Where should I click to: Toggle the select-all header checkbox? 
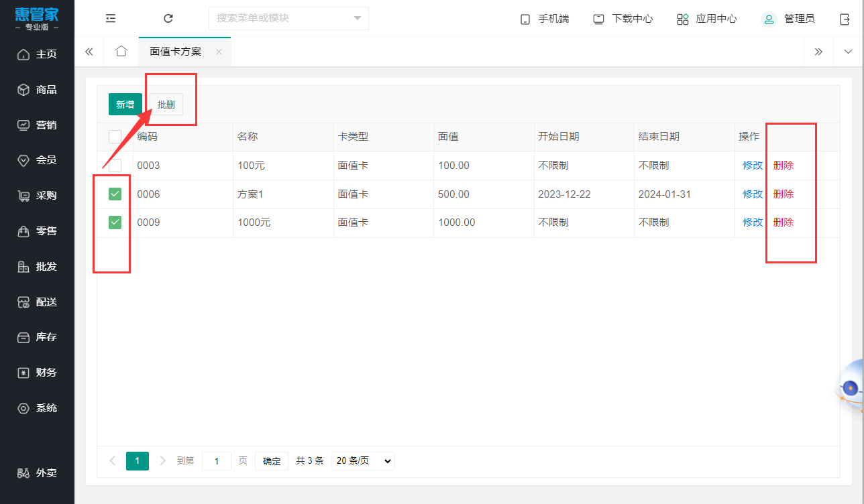(x=115, y=137)
